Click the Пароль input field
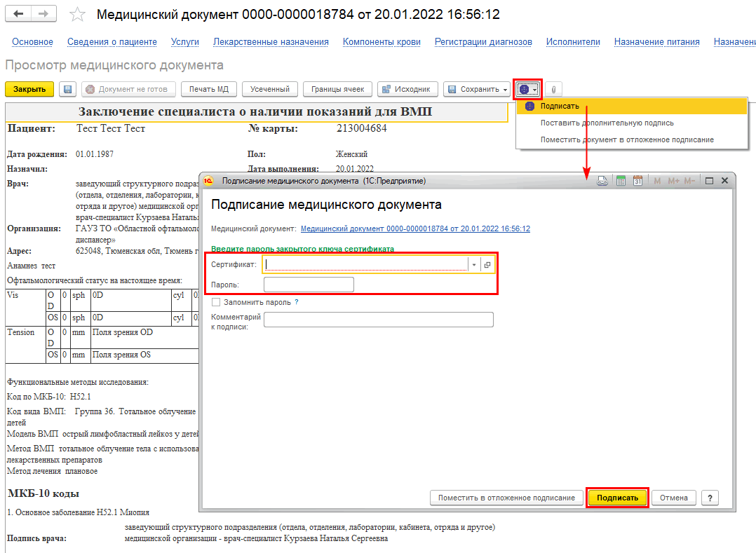The image size is (756, 553). tap(309, 285)
